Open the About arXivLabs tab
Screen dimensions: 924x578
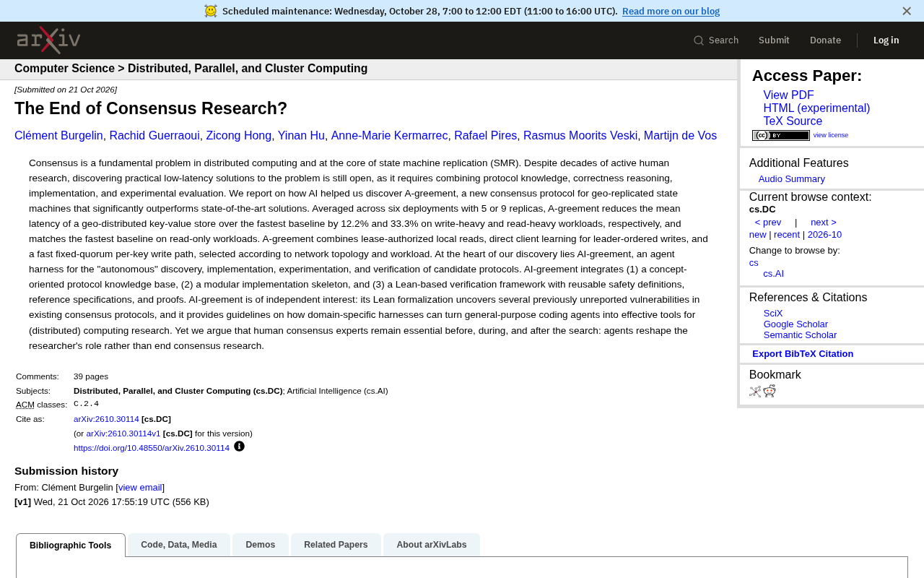(432, 545)
